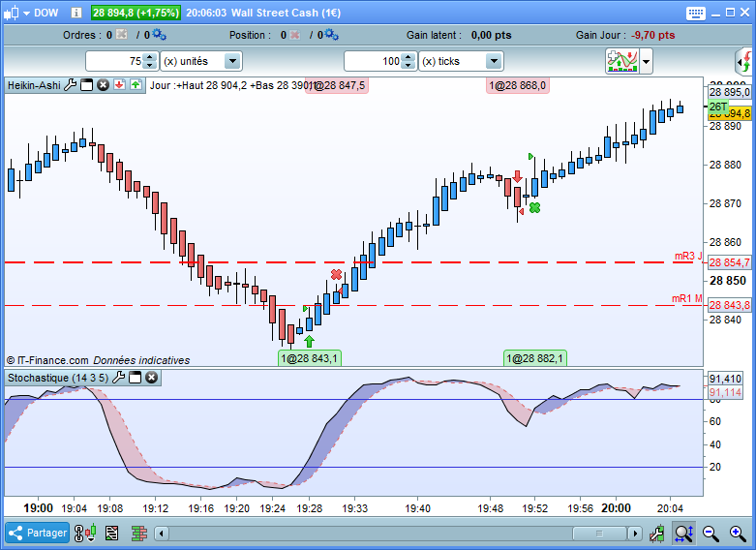
Task: Cancel all pending orders icon next to Ordres
Action: coord(122,35)
